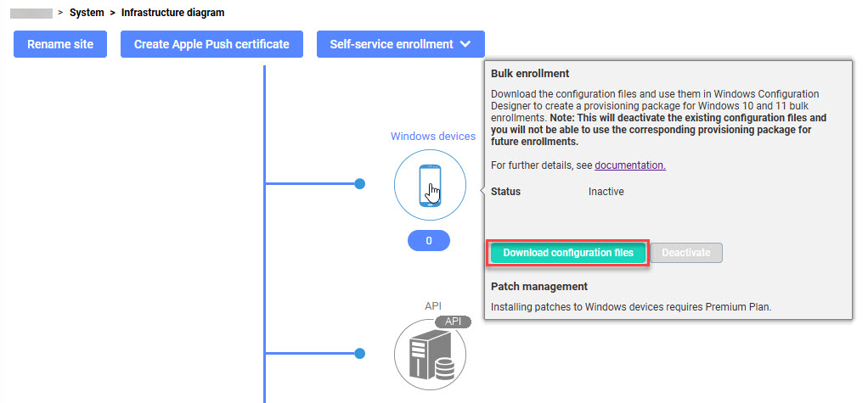Click the blurred site name in breadcrumb

(x=31, y=13)
